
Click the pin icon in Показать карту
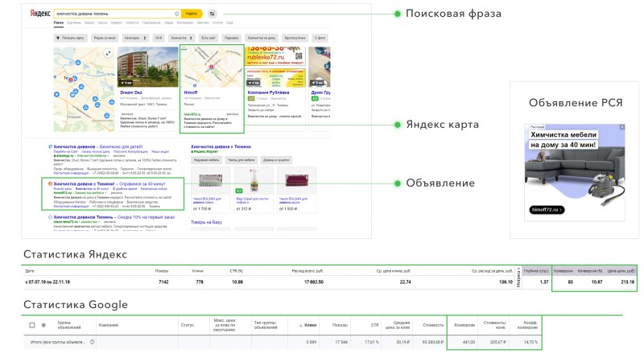point(58,38)
